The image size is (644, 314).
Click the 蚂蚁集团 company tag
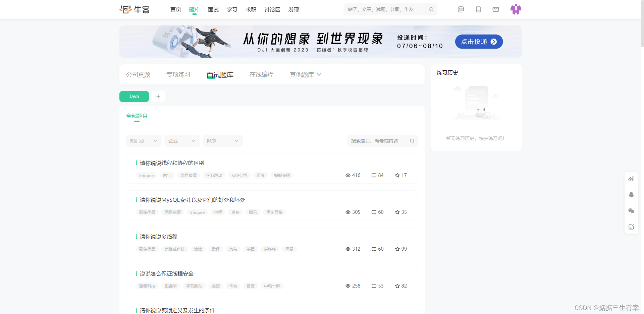pyautogui.click(x=282, y=175)
